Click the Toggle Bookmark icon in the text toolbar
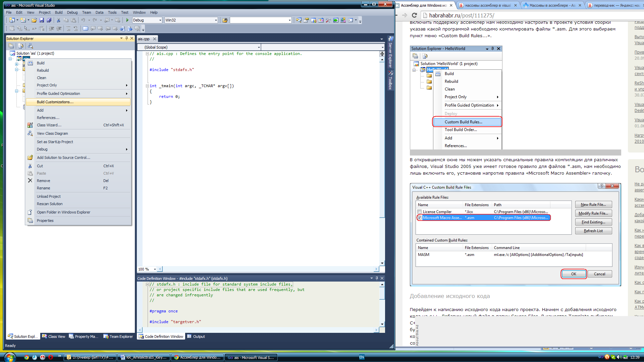Screen dimensions: 644x362 85,28
